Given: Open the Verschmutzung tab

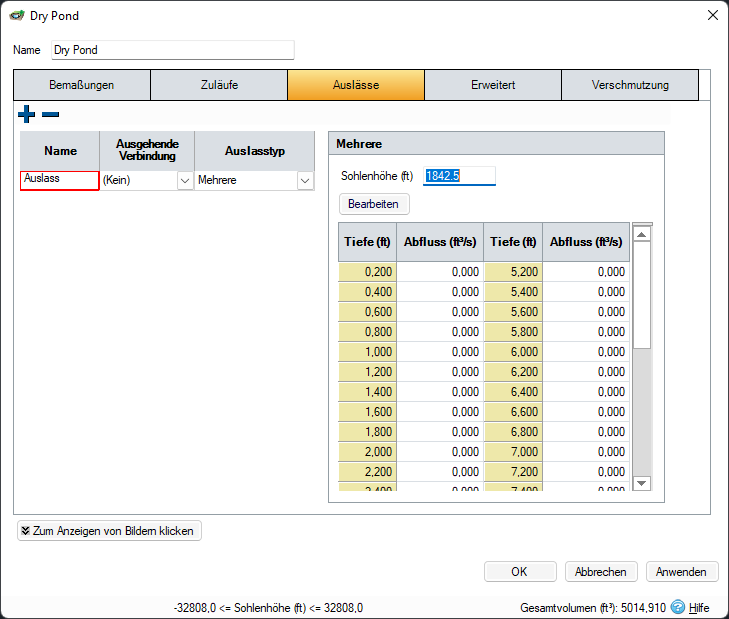Looking at the screenshot, I should (x=630, y=85).
